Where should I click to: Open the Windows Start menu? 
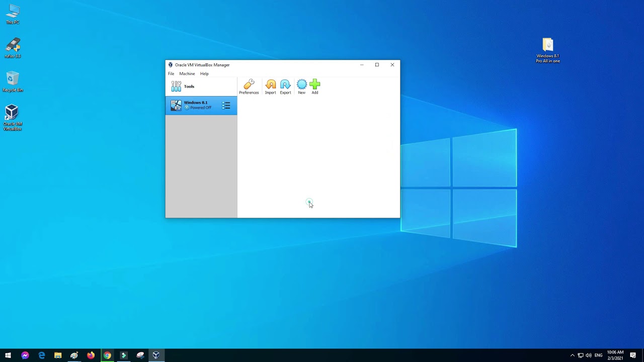[x=8, y=355]
